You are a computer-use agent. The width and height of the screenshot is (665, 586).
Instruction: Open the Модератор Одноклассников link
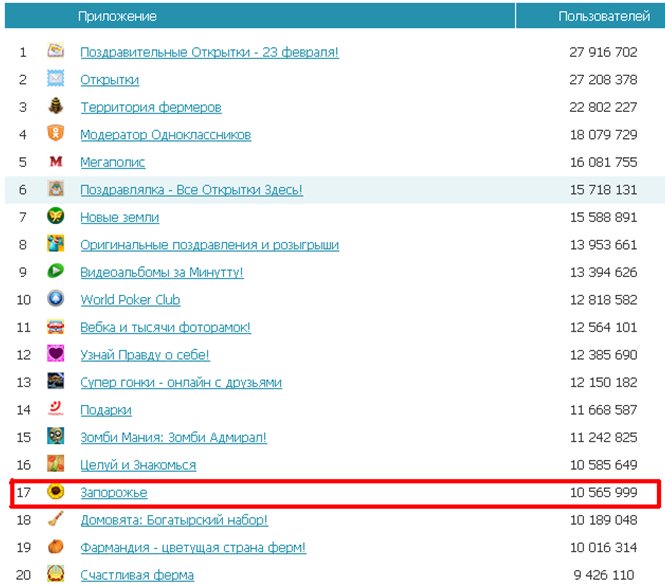coord(165,135)
